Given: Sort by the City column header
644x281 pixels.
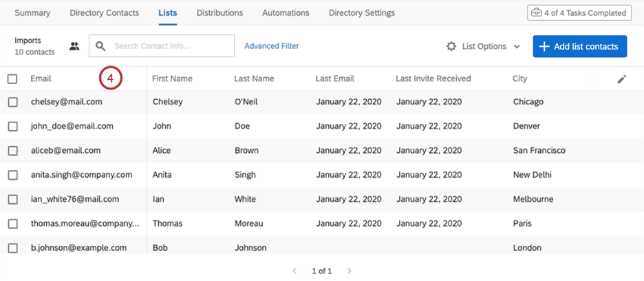Looking at the screenshot, I should (519, 79).
